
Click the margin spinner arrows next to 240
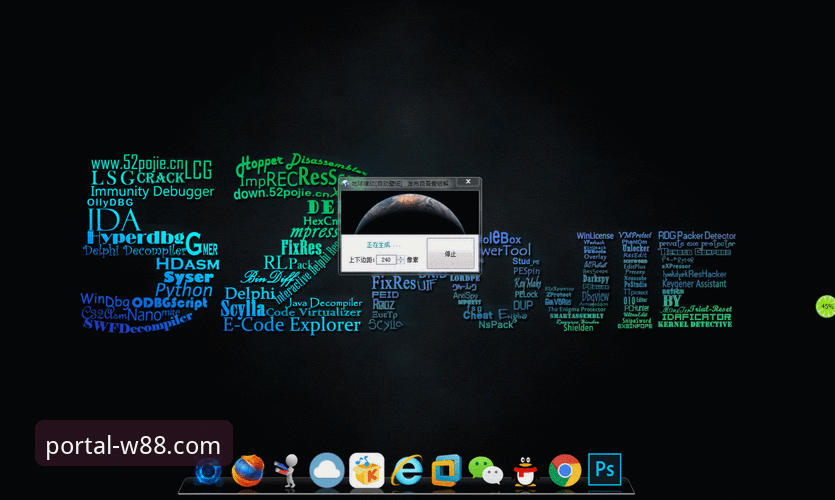click(x=401, y=260)
